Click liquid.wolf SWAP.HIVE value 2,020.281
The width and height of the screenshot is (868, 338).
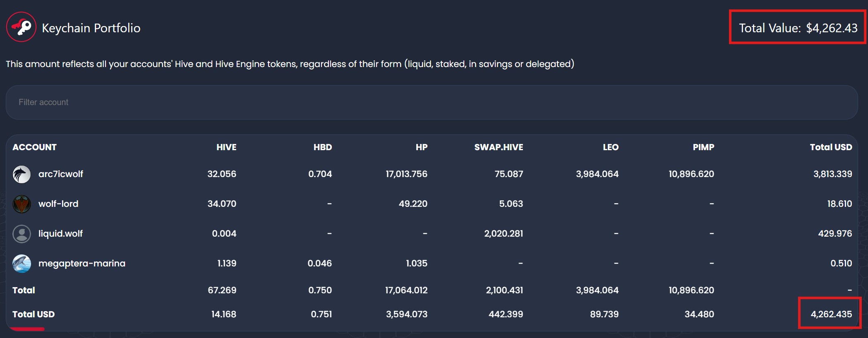coord(504,234)
